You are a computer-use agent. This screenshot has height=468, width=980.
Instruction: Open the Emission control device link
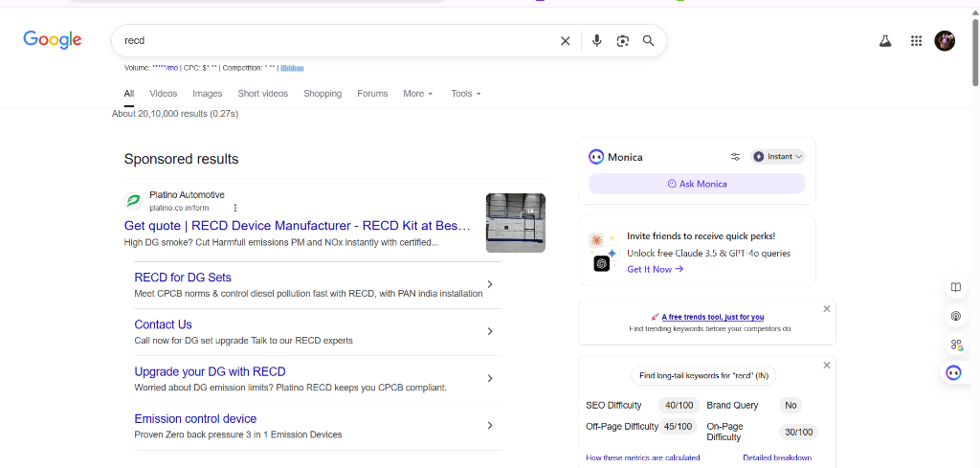pos(195,418)
